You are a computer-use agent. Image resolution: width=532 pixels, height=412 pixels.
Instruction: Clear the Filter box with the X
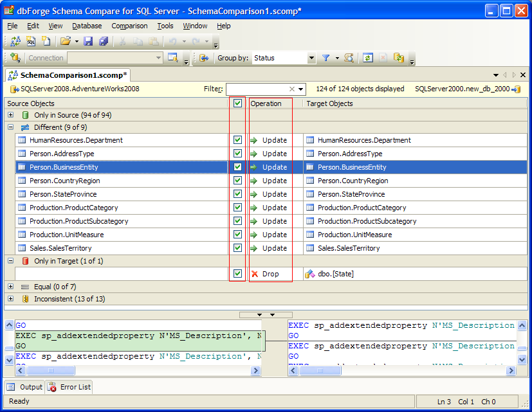pos(292,89)
